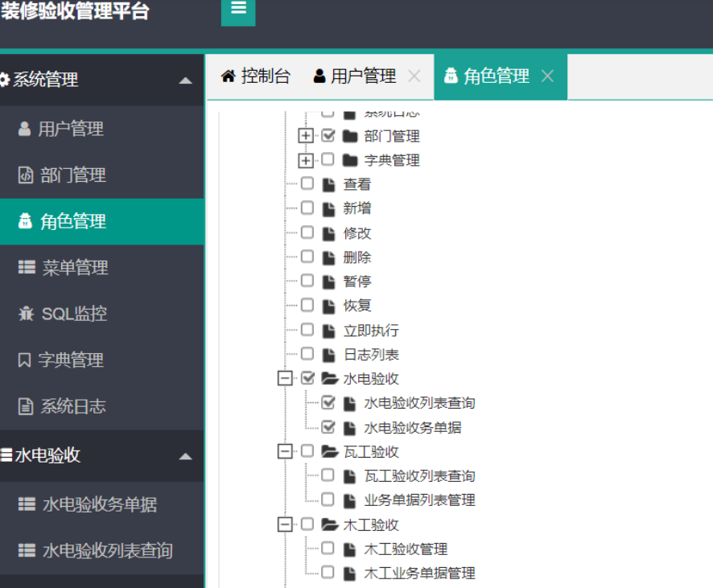
Task: Click the user icon beside 用户管理 in sidebar
Action: pos(25,129)
